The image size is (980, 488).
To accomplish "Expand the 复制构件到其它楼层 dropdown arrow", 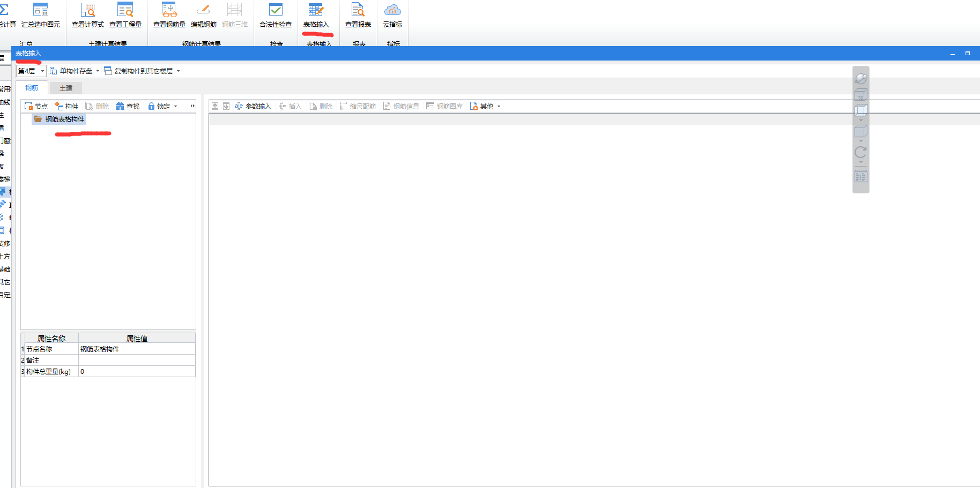I will pos(179,71).
